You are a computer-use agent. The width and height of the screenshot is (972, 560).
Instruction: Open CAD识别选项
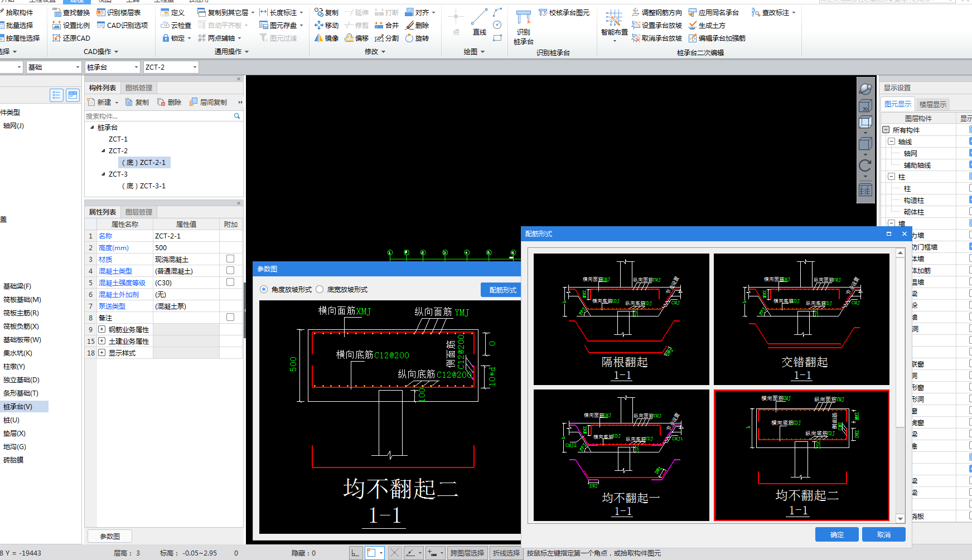(123, 25)
